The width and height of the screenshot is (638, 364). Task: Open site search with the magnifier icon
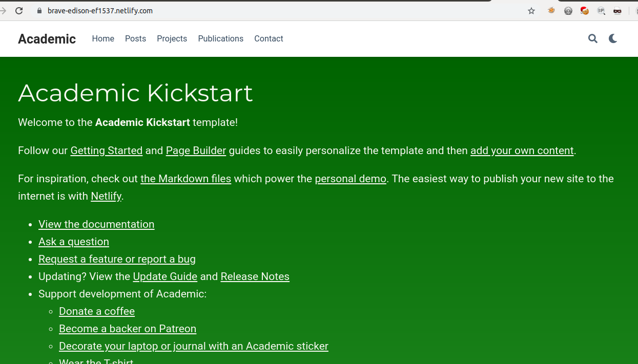click(593, 38)
